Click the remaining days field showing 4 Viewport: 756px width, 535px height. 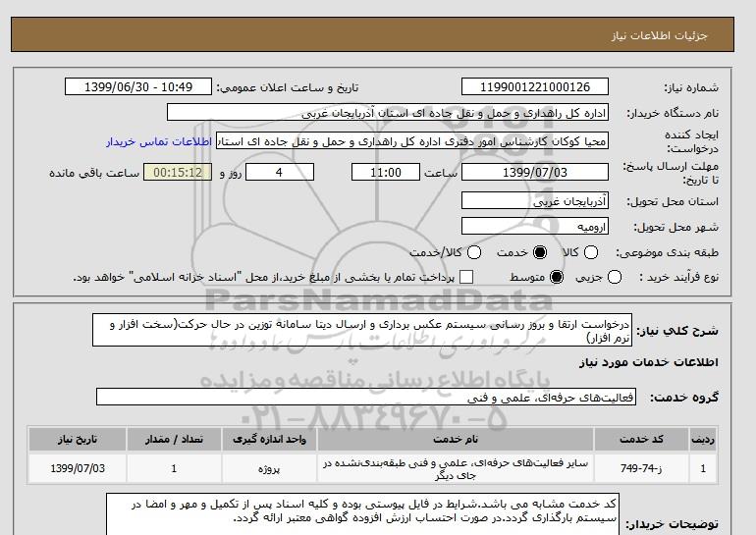pos(280,173)
